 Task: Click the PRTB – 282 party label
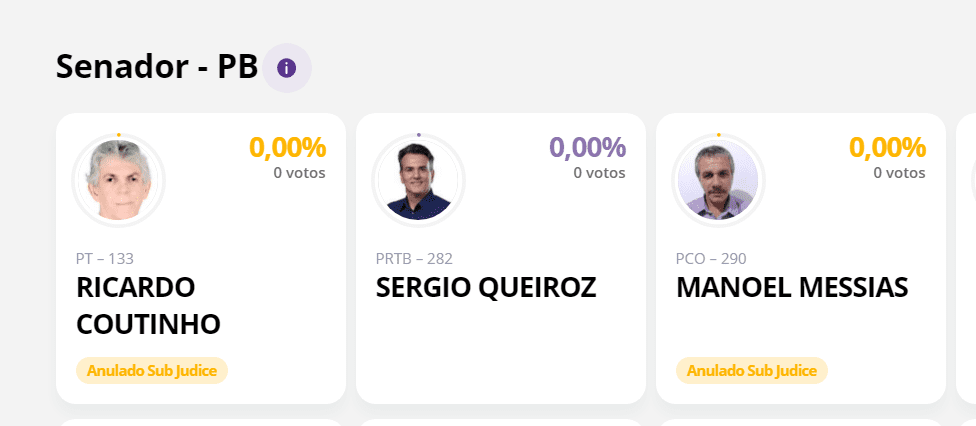tap(414, 258)
